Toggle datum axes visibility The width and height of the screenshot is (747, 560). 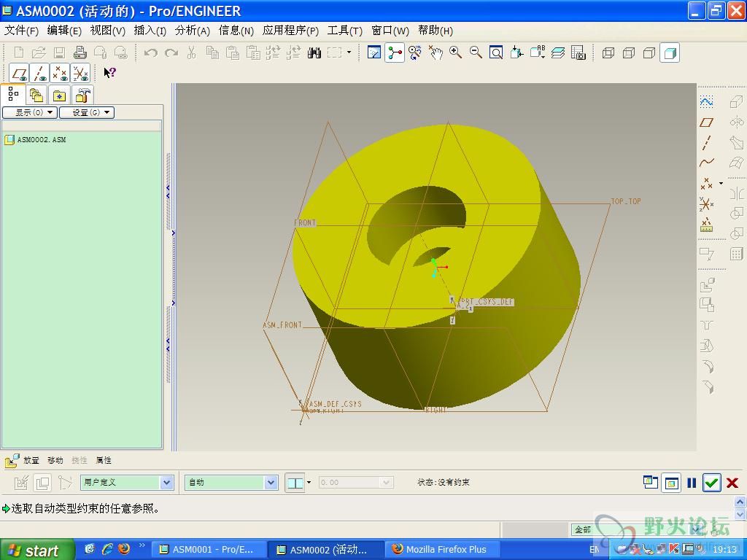click(x=39, y=74)
